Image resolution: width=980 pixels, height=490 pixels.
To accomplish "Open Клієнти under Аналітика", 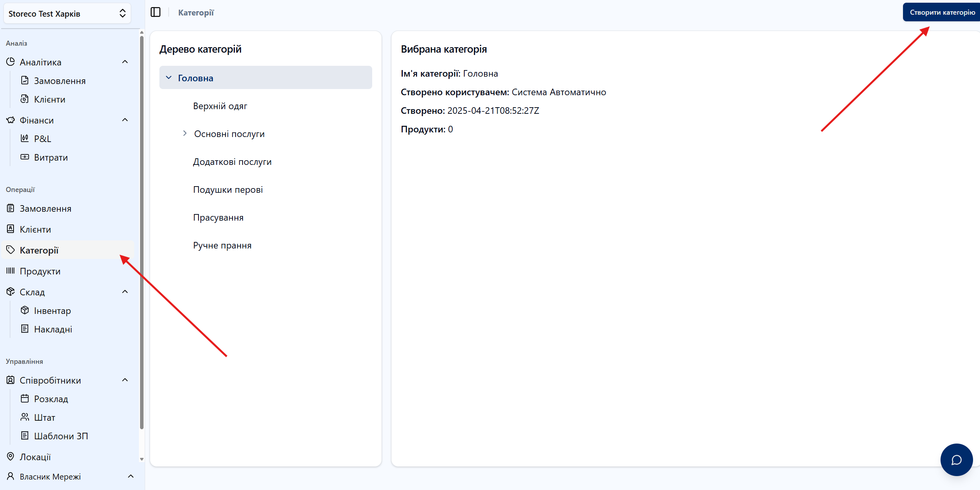I will [x=50, y=99].
